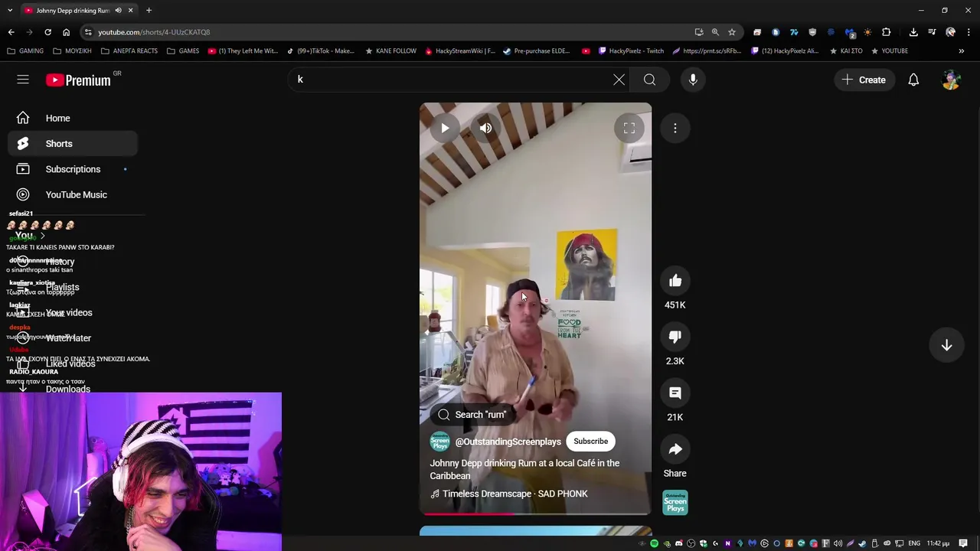Open browser zoom indicator
Image resolution: width=980 pixels, height=551 pixels.
coord(715,32)
